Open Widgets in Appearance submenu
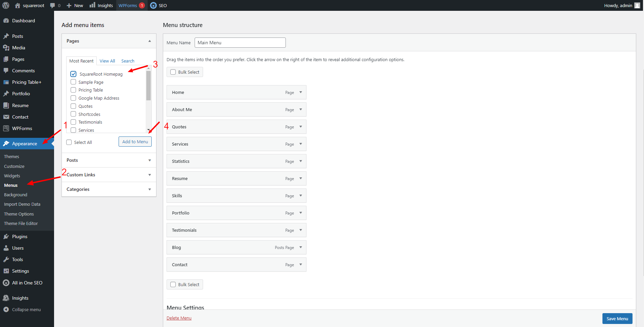Screen dimensions: 644x327 [x=12, y=176]
